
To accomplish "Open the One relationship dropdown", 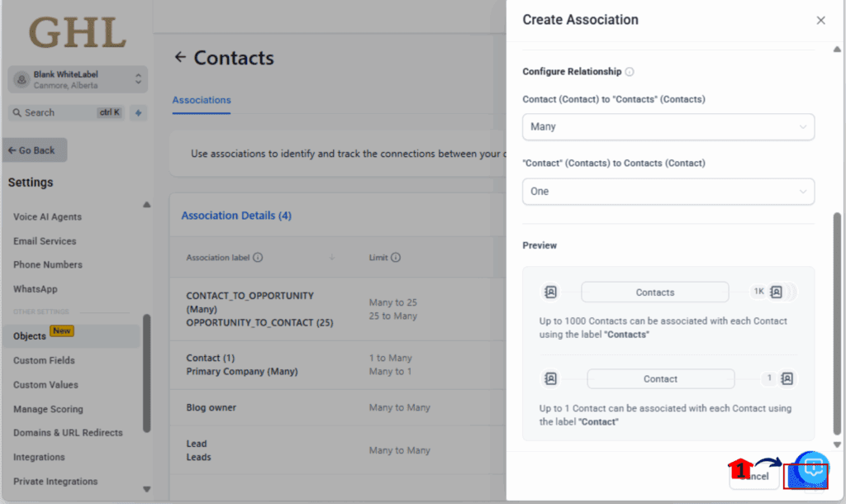I will click(x=668, y=192).
